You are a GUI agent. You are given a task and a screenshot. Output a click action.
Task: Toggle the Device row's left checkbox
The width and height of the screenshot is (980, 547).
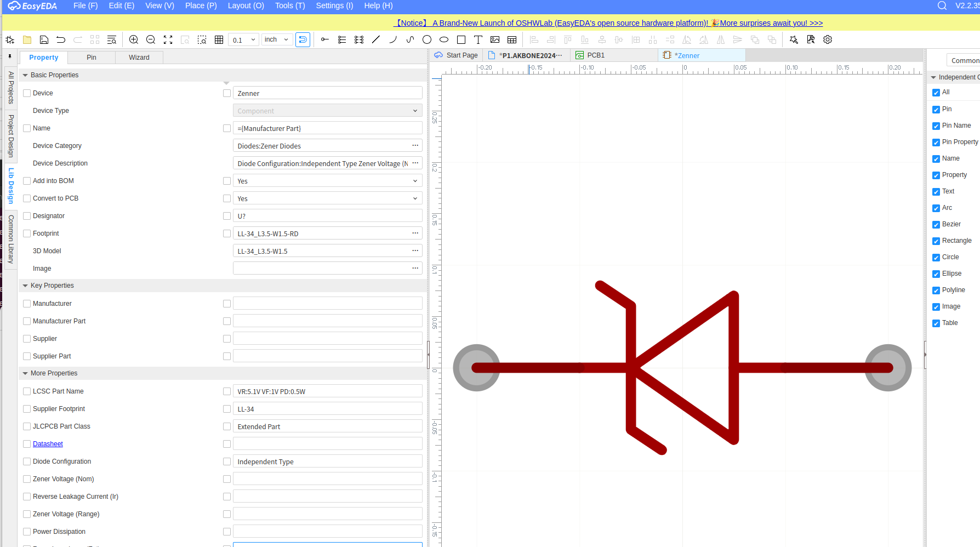coord(27,93)
